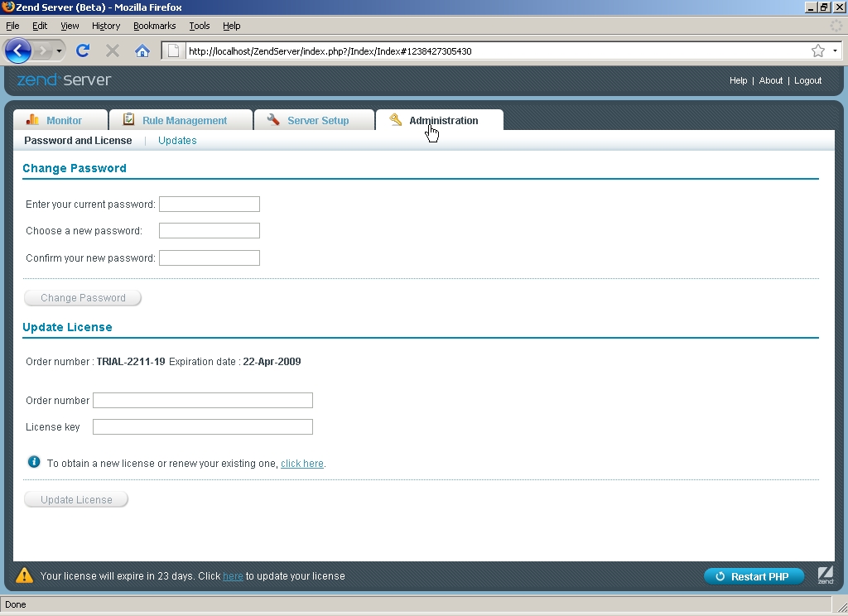Image resolution: width=848 pixels, height=616 pixels.
Task: Focus the Choose a new password field
Action: [x=210, y=230]
